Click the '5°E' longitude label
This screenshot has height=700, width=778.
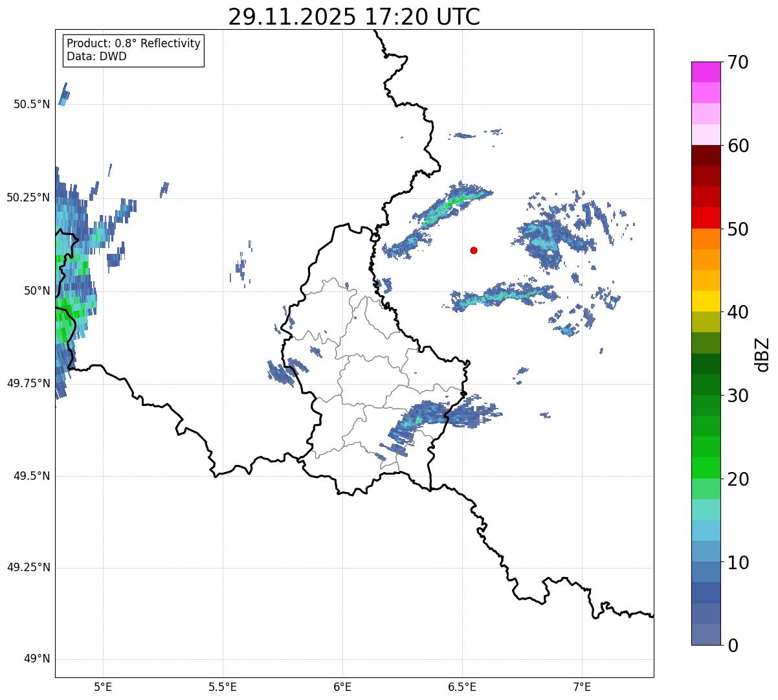103,686
